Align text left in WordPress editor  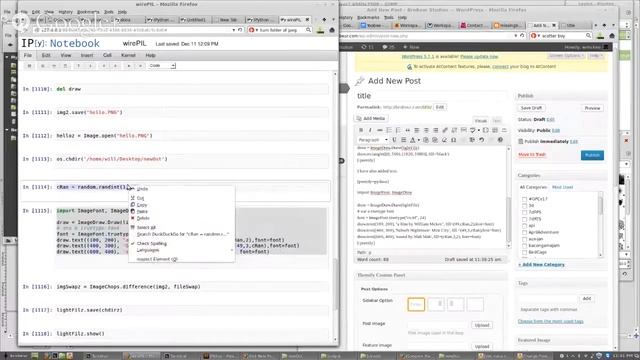(417, 130)
